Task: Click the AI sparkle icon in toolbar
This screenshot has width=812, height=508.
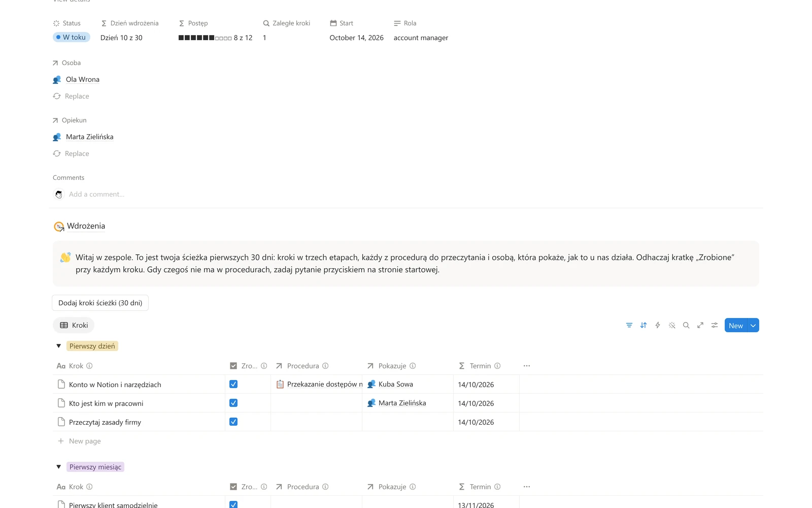Action: coord(672,325)
